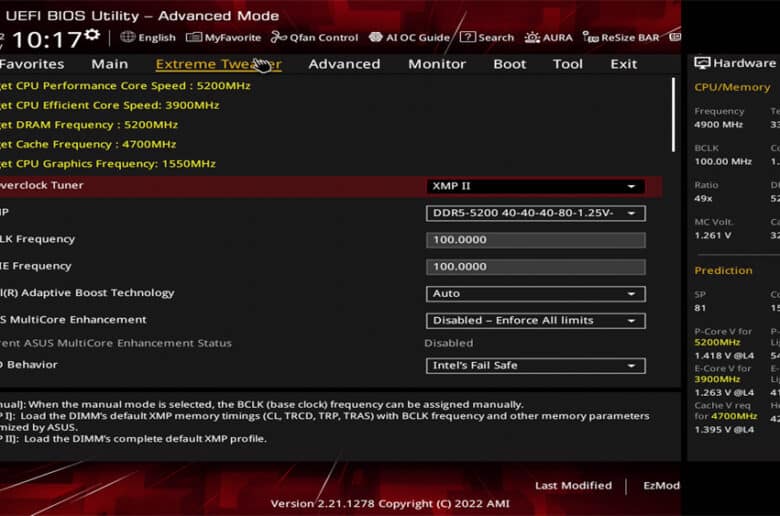
Task: Click the CPU/Memory heading in Hardware Monitor
Action: point(732,87)
